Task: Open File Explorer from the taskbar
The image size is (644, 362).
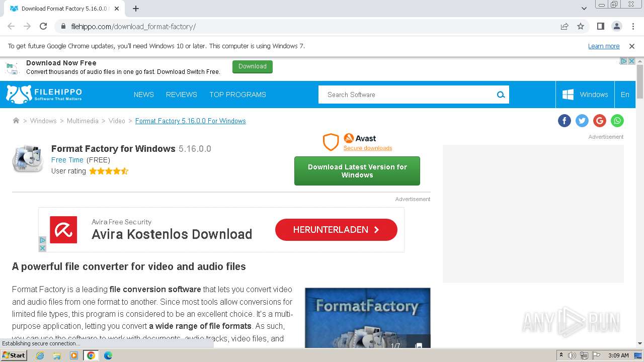Action: click(x=57, y=355)
